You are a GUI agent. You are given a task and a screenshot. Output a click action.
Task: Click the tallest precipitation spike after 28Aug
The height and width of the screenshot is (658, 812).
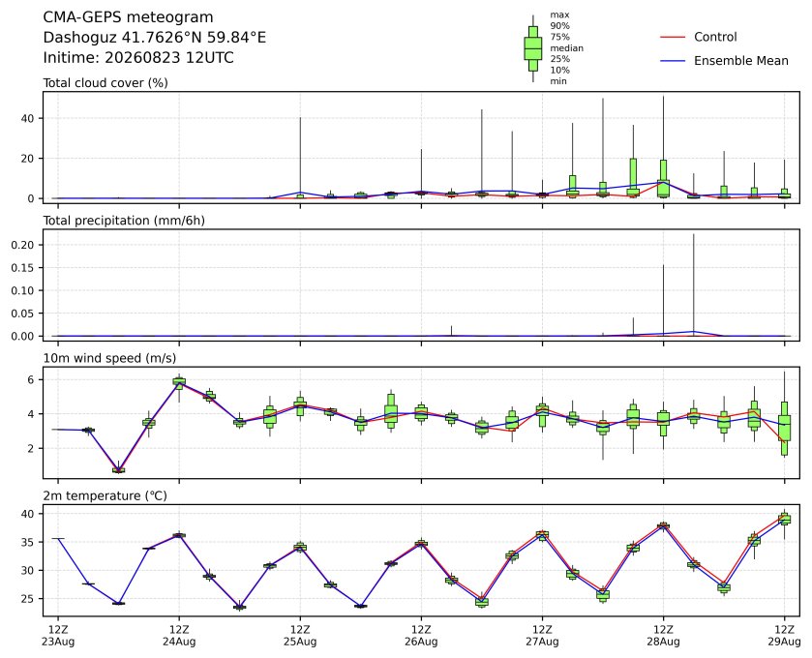click(693, 284)
